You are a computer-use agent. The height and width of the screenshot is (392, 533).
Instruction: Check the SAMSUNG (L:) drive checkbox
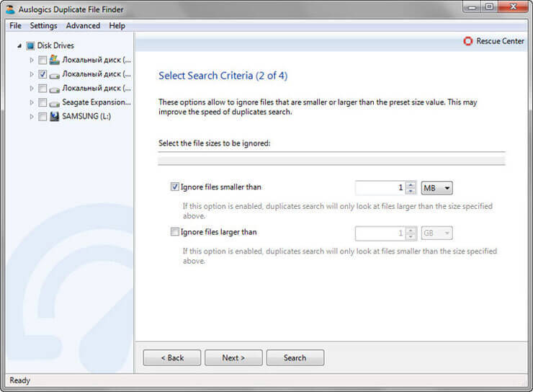[42, 116]
